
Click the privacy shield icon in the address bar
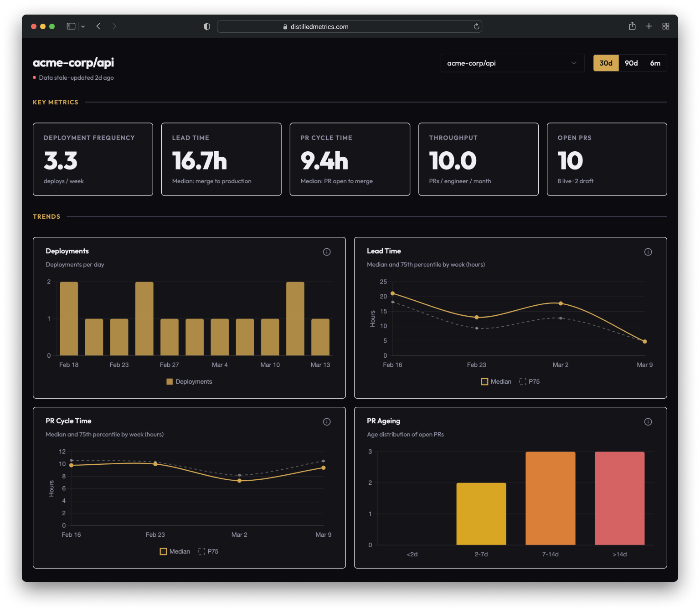[x=207, y=26]
